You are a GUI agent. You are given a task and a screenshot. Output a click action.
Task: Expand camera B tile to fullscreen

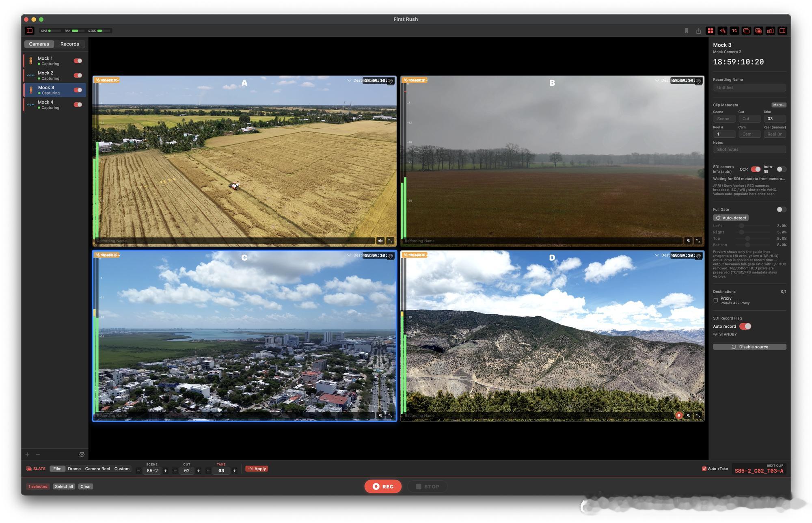pyautogui.click(x=698, y=241)
